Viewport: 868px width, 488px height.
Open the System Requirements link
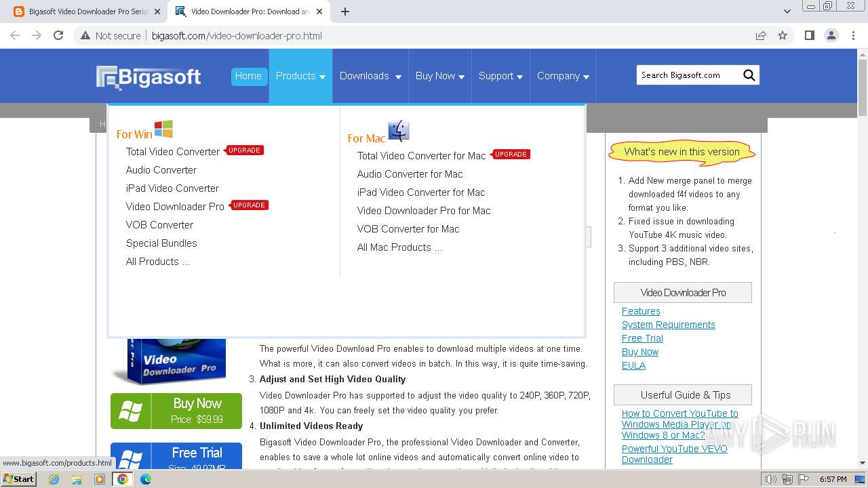point(669,325)
